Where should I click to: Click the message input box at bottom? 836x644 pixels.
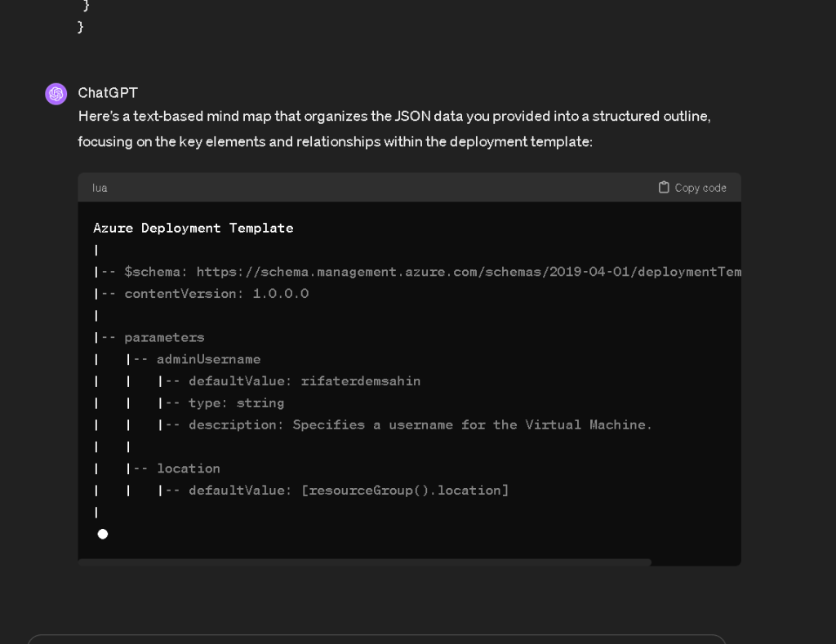pyautogui.click(x=377, y=639)
